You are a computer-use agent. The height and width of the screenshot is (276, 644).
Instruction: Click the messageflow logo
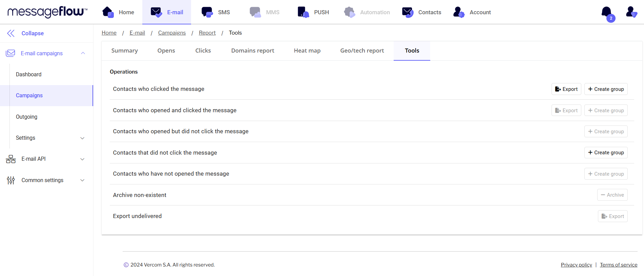point(47,12)
